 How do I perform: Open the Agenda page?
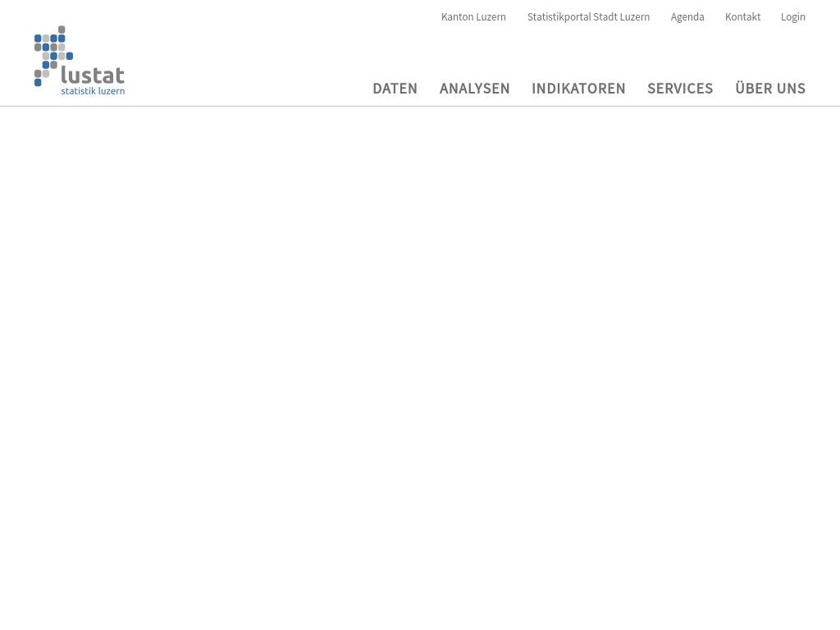click(x=687, y=17)
